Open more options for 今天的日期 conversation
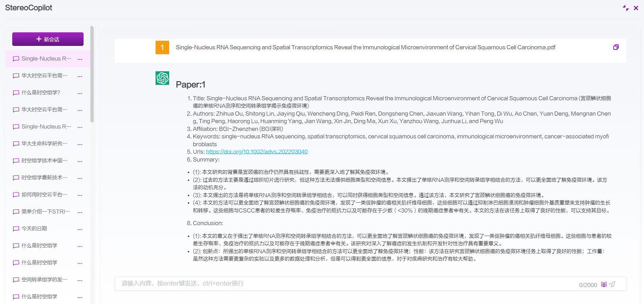Image resolution: width=644 pixels, height=304 pixels. click(x=80, y=229)
